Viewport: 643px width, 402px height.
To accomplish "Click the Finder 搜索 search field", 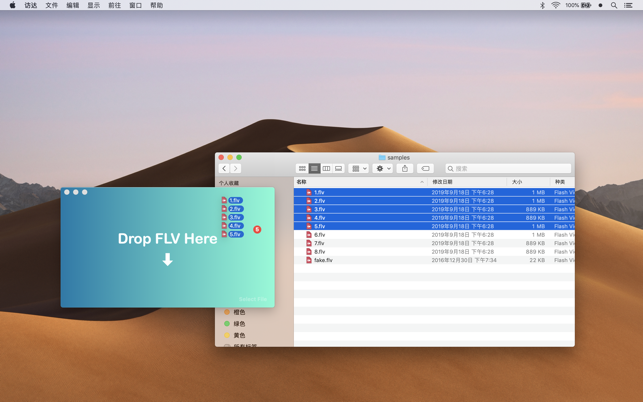I will (508, 169).
